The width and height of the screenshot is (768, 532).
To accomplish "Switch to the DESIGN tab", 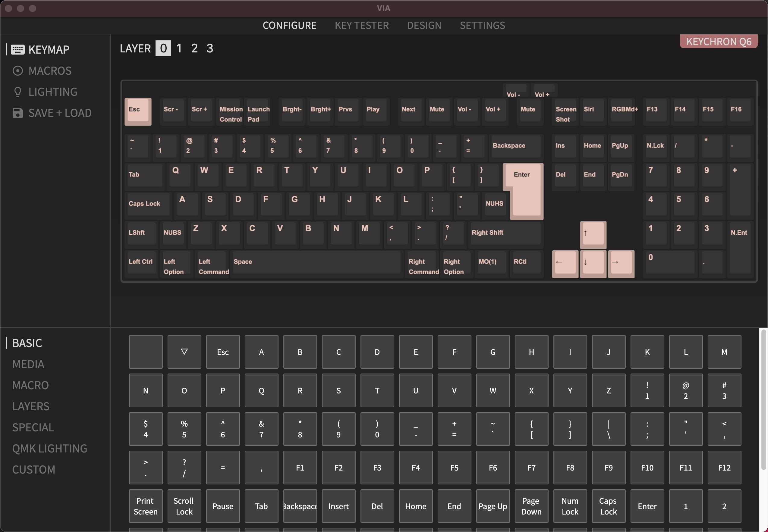I will [424, 25].
